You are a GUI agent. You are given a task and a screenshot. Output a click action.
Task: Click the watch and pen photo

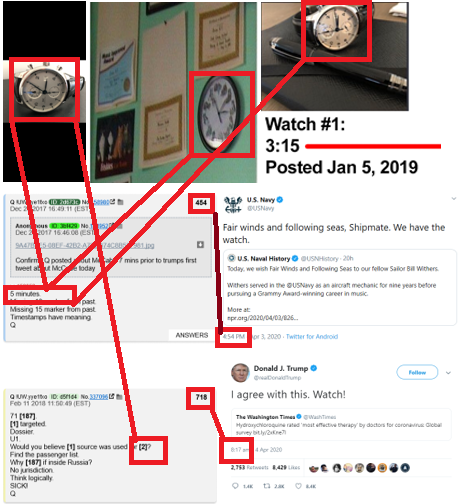tap(335, 56)
